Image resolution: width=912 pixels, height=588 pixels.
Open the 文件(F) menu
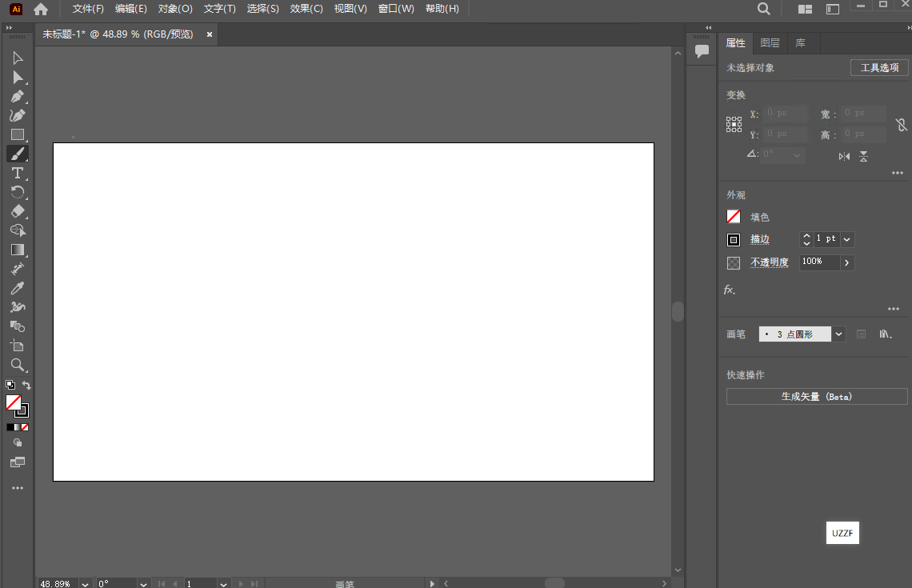(88, 9)
